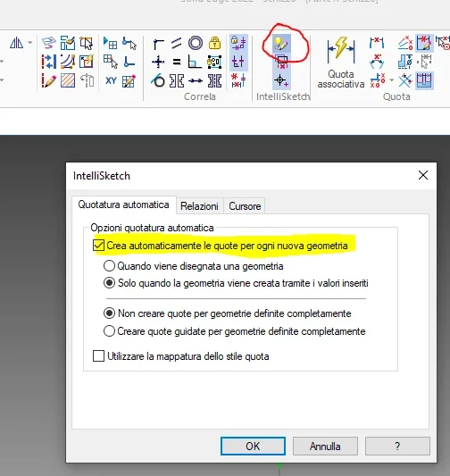
Task: Uncheck Crea automaticamente le quote checkbox
Action: pos(98,246)
